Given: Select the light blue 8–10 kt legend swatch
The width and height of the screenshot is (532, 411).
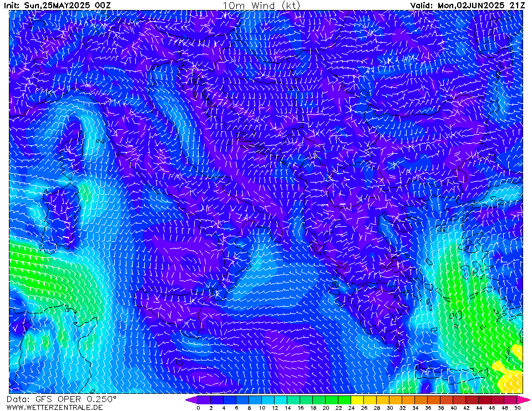Looking at the screenshot, I should 255,399.
